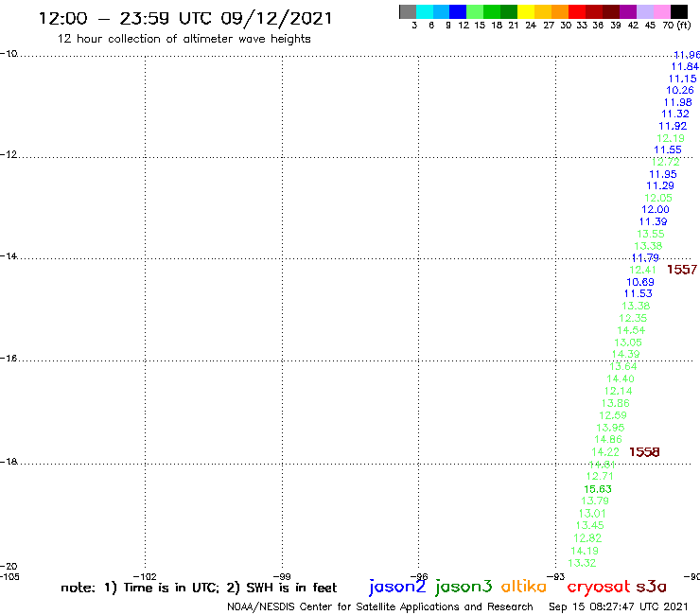Click the latitude axis label -14
This screenshot has width=700, height=615.
click(x=9, y=255)
